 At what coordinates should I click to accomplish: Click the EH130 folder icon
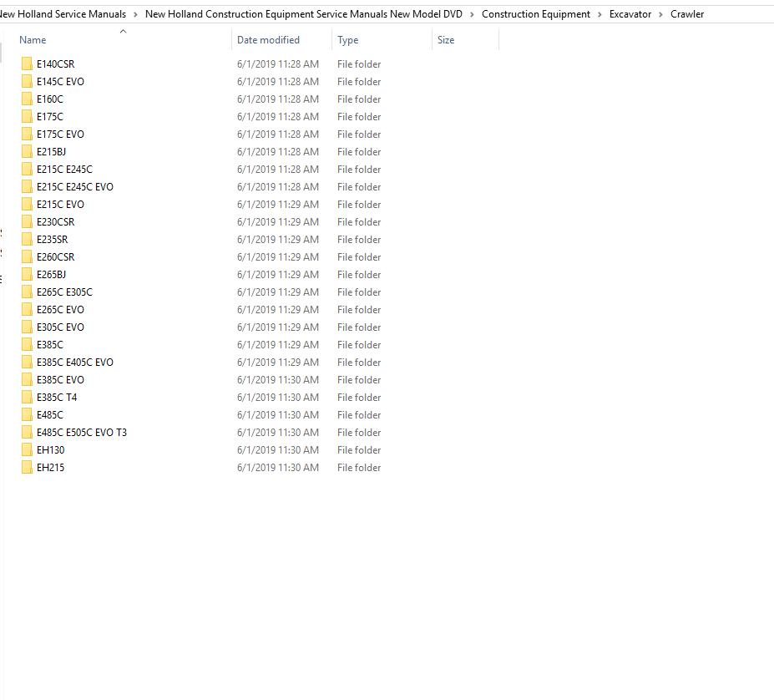click(28, 449)
